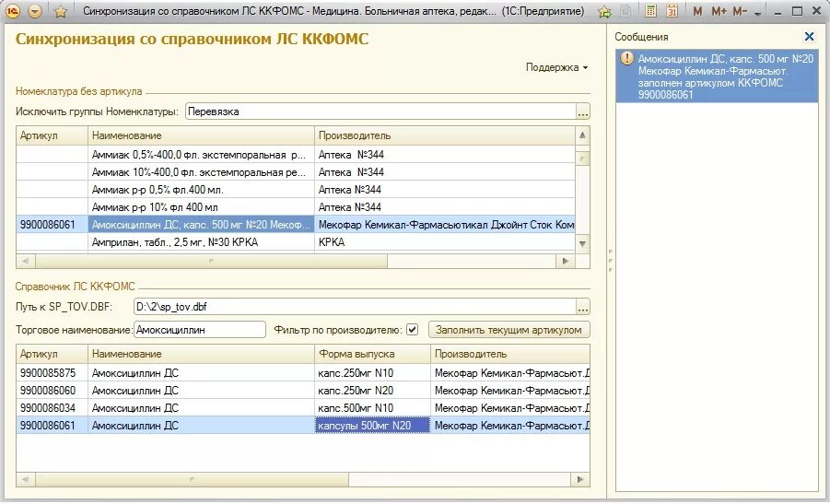Screen dimensions: 830x504
Task: Open the calculator icon
Action: pyautogui.click(x=651, y=11)
